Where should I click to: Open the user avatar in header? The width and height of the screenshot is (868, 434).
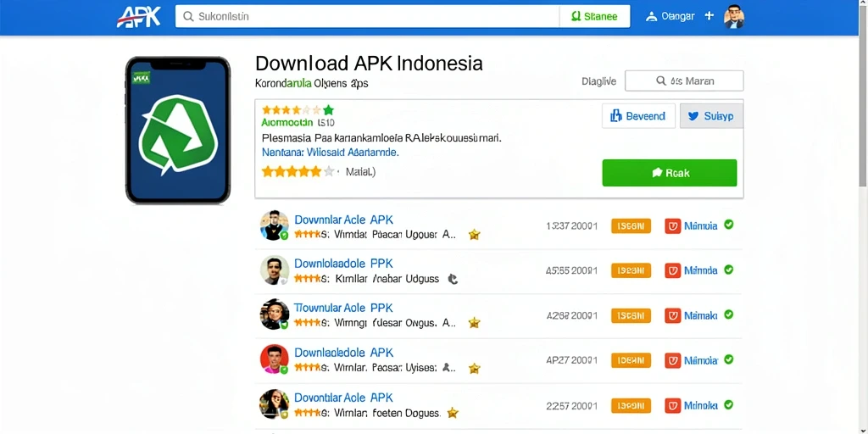pos(734,17)
